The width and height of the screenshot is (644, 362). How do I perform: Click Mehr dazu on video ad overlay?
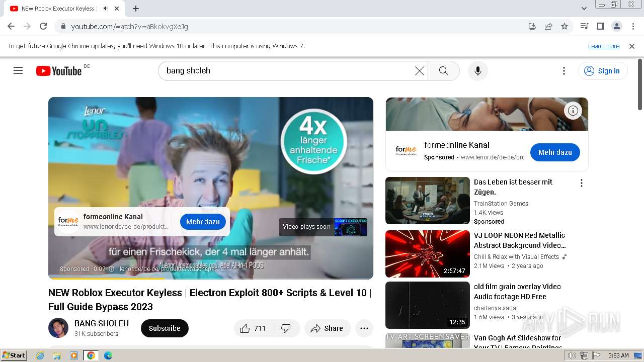click(x=203, y=222)
